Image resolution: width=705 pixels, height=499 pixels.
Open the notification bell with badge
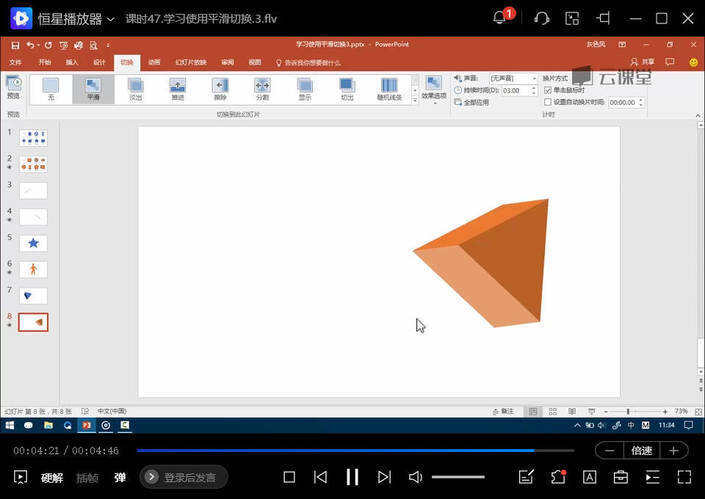[501, 18]
